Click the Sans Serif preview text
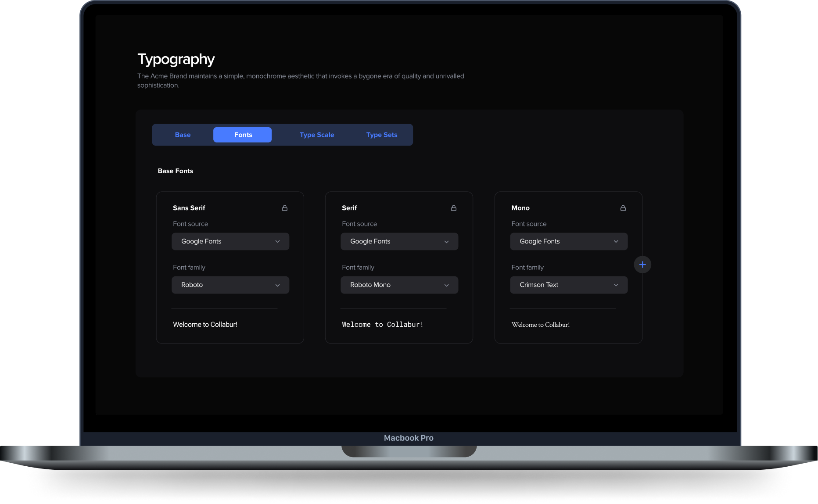The image size is (818, 504). click(x=205, y=325)
